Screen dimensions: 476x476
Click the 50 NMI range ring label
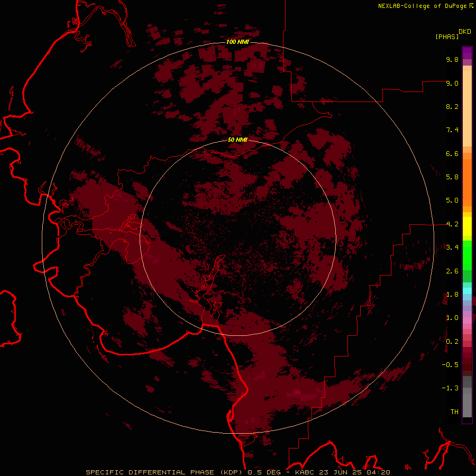click(x=237, y=140)
